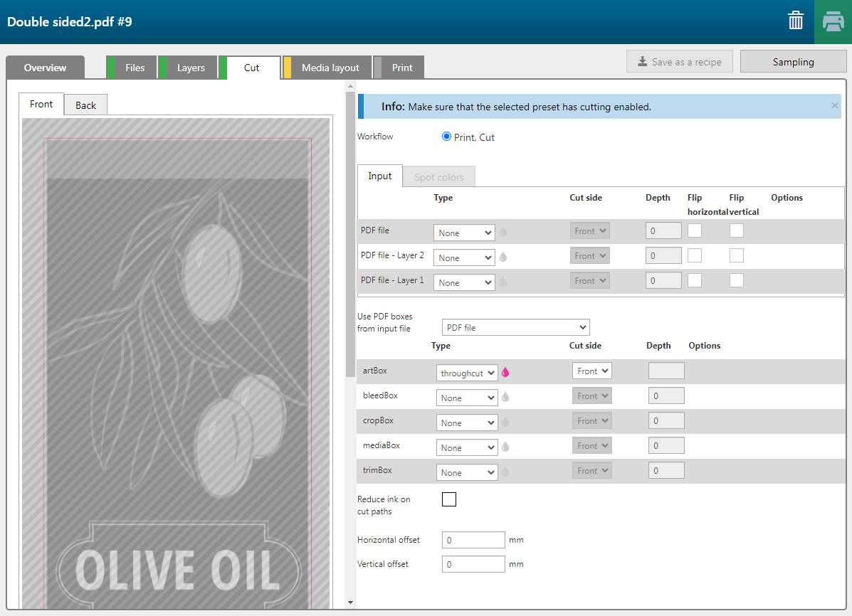Click the trash can delete icon

pyautogui.click(x=795, y=21)
